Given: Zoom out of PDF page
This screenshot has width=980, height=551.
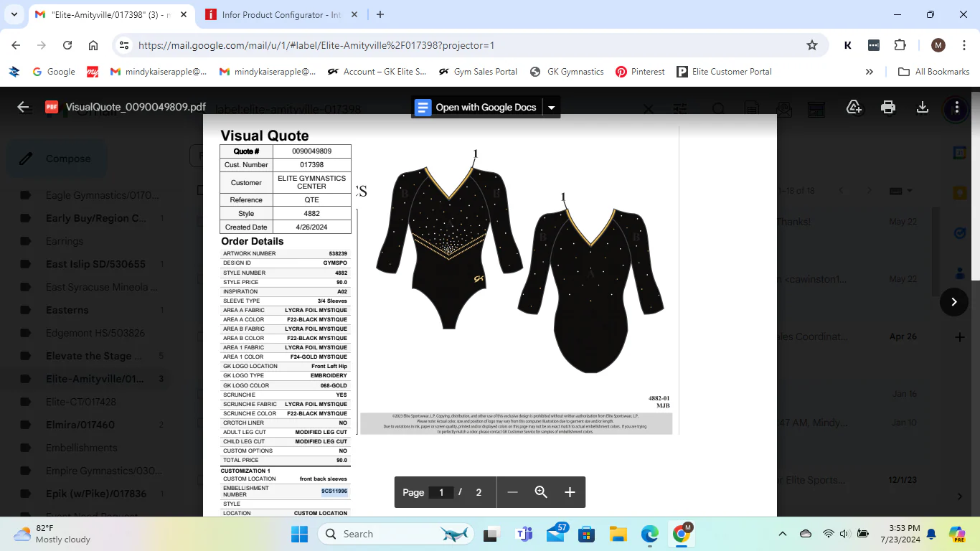Looking at the screenshot, I should pyautogui.click(x=512, y=492).
